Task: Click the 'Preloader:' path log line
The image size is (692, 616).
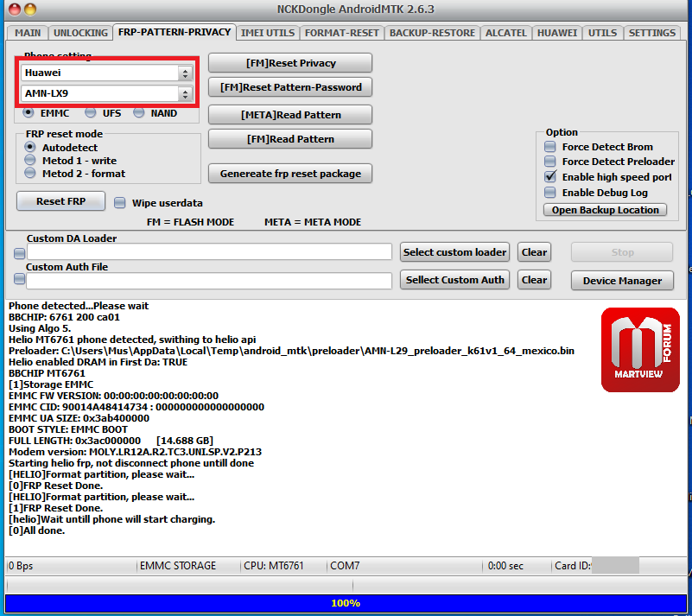Action: click(291, 351)
